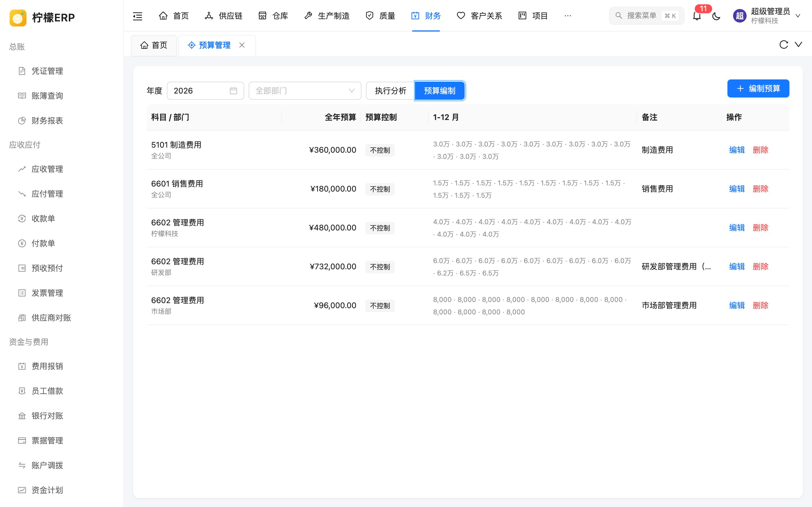Open 凭证管理 from the sidebar

point(47,71)
